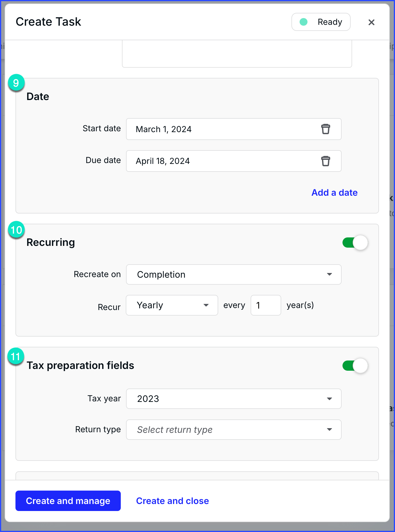
Task: Turn off Tax preparation fields toggle
Action: [355, 365]
